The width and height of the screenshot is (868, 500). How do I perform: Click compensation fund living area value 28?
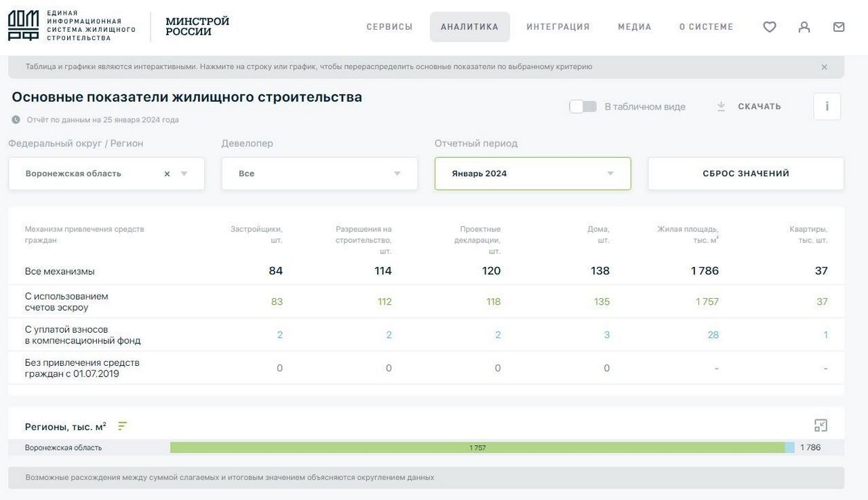point(713,335)
